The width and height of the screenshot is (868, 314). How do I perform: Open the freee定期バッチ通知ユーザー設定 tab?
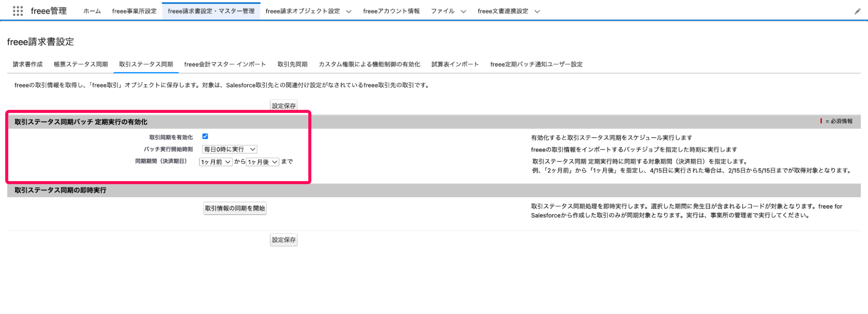click(536, 64)
